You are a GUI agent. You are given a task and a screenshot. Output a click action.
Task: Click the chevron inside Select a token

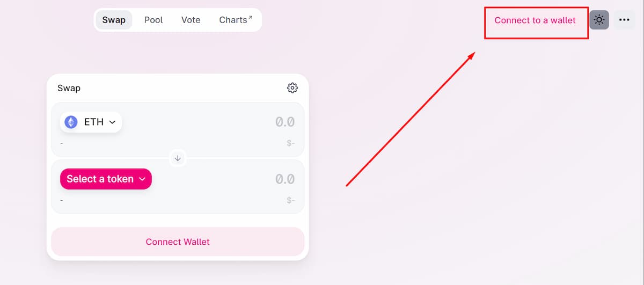coord(142,179)
